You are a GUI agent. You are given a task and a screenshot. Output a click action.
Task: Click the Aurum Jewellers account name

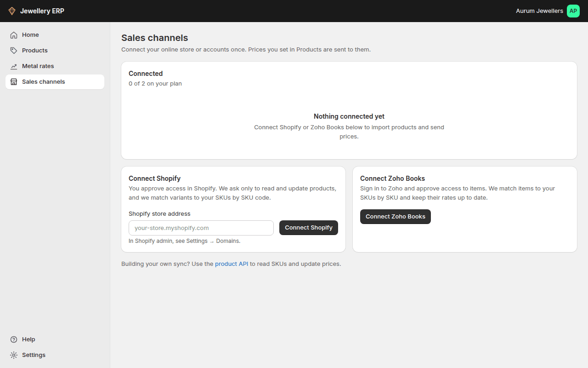pos(539,11)
